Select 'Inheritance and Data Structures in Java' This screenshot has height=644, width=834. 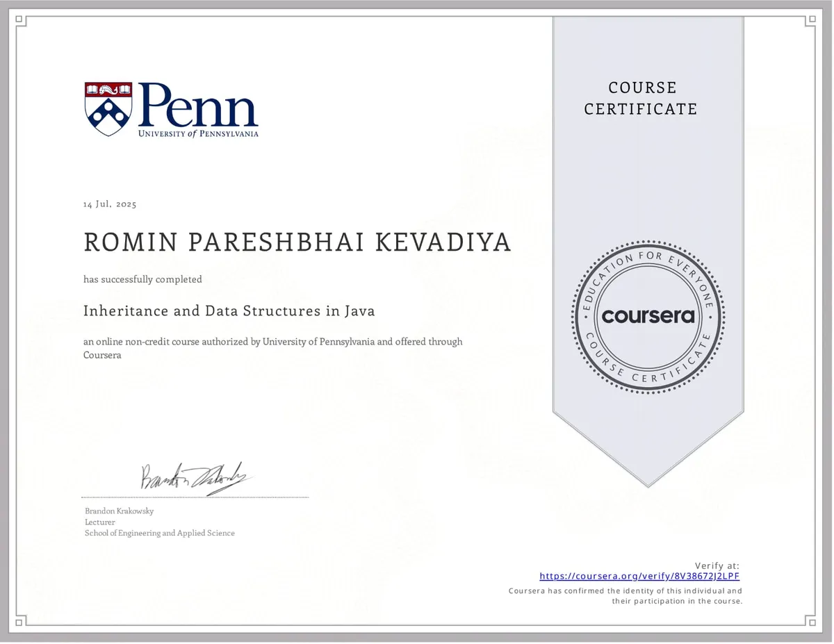pyautogui.click(x=229, y=311)
